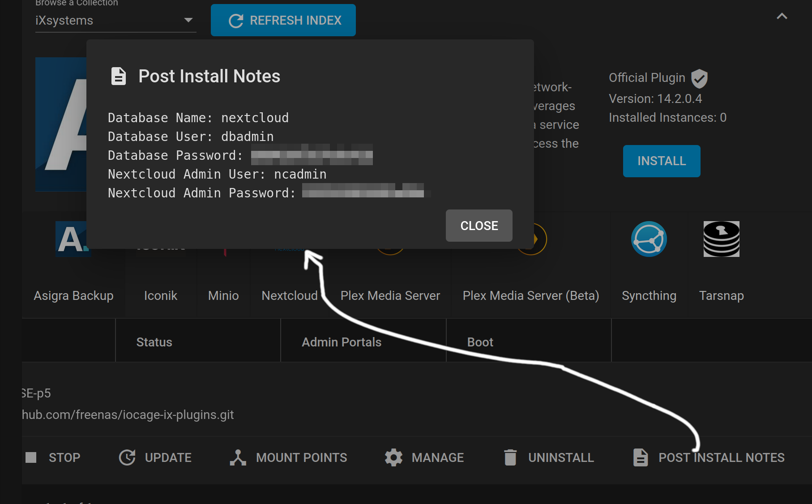Click the Admin Portals column header
The height and width of the screenshot is (504, 812).
coord(342,342)
